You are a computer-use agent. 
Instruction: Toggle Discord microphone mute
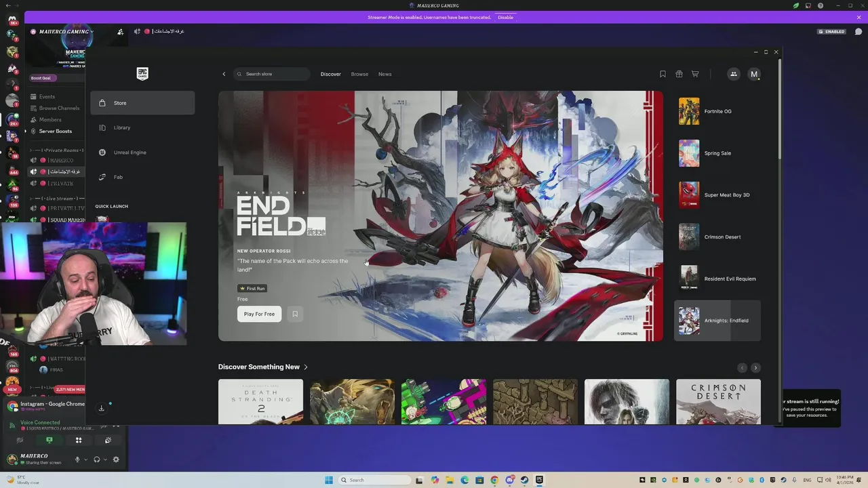(77, 460)
